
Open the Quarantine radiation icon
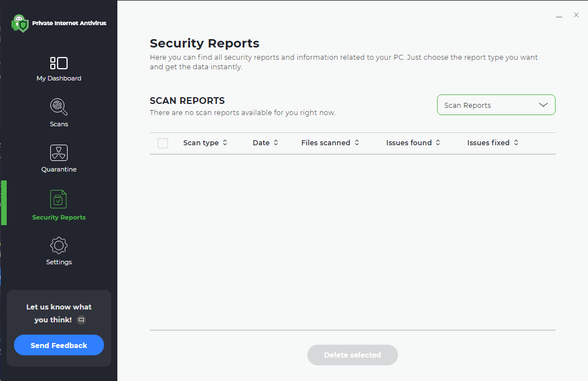59,152
